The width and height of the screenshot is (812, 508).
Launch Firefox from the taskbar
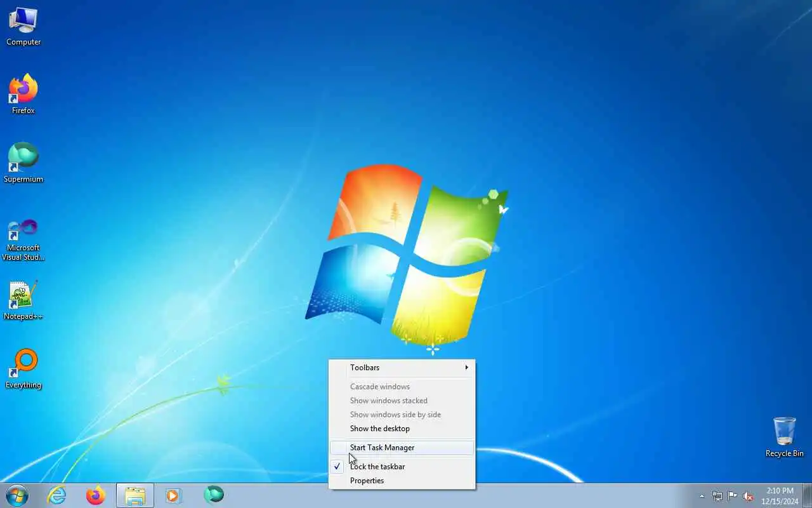(96, 495)
